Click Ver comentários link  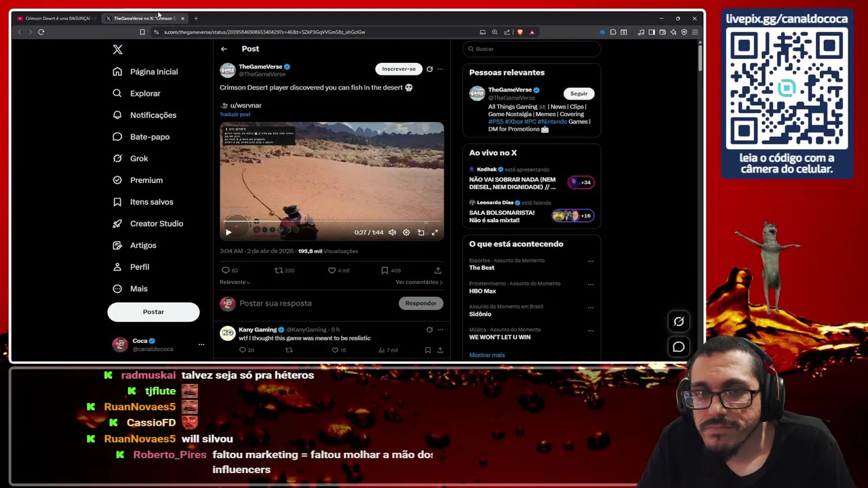tap(419, 282)
